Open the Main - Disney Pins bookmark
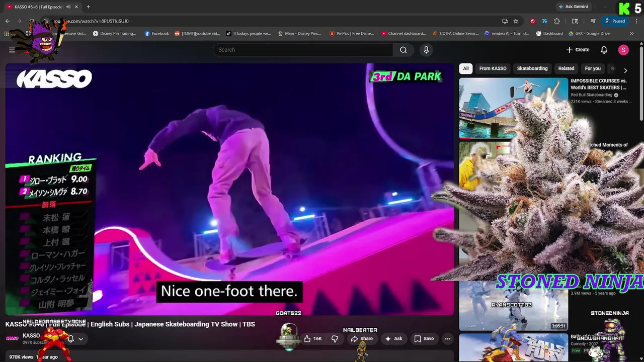This screenshot has height=362, width=644. (x=299, y=34)
